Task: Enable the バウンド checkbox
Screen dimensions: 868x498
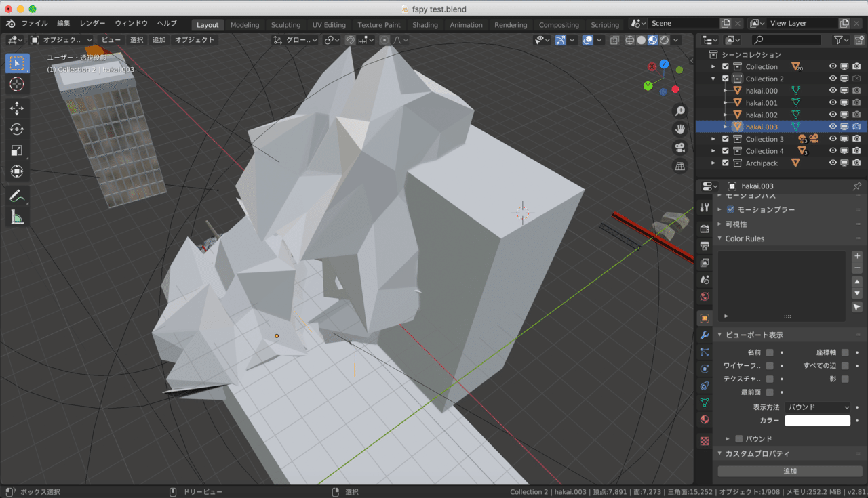Action: point(739,439)
